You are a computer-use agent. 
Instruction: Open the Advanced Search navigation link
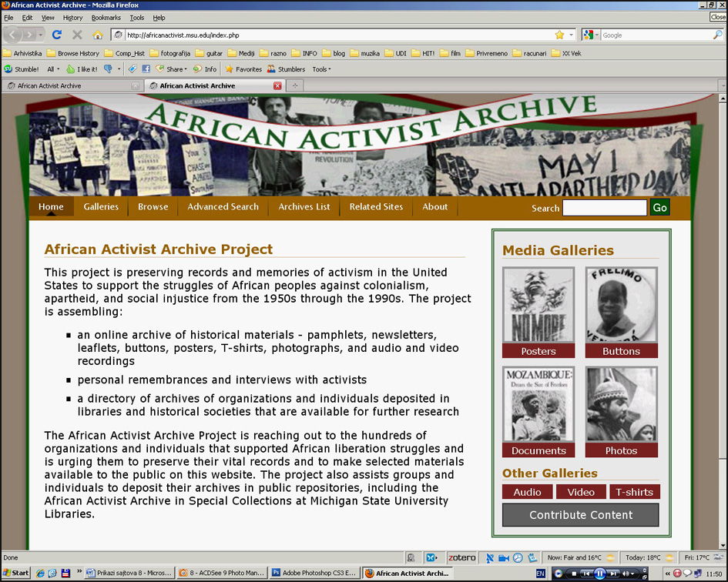click(223, 207)
